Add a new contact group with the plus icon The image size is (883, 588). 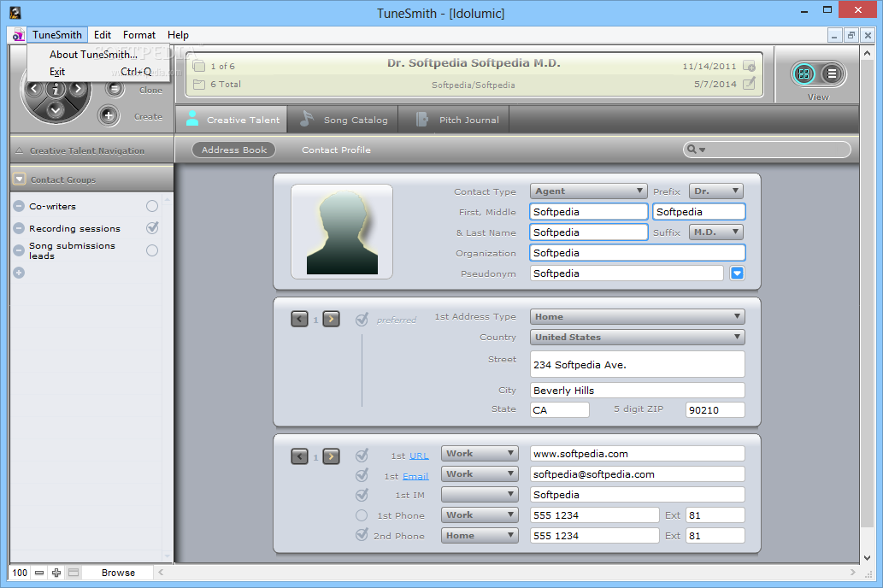coord(19,273)
